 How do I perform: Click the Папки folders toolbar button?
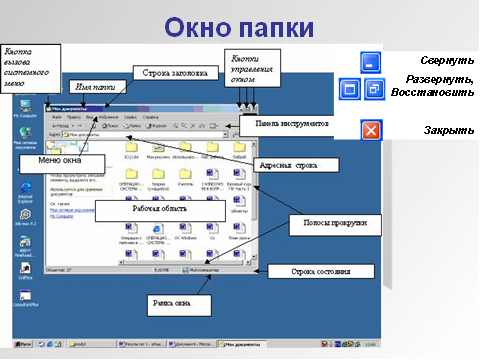[132, 126]
